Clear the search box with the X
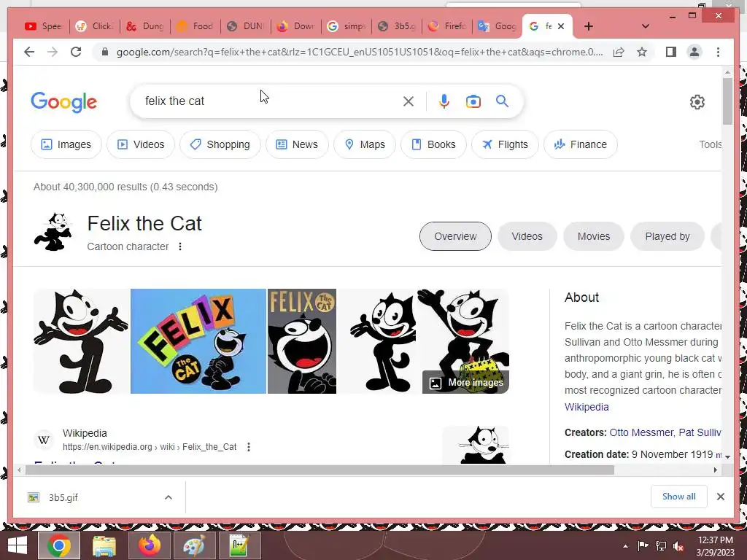Screen dimensions: 747x560 pyautogui.click(x=409, y=101)
